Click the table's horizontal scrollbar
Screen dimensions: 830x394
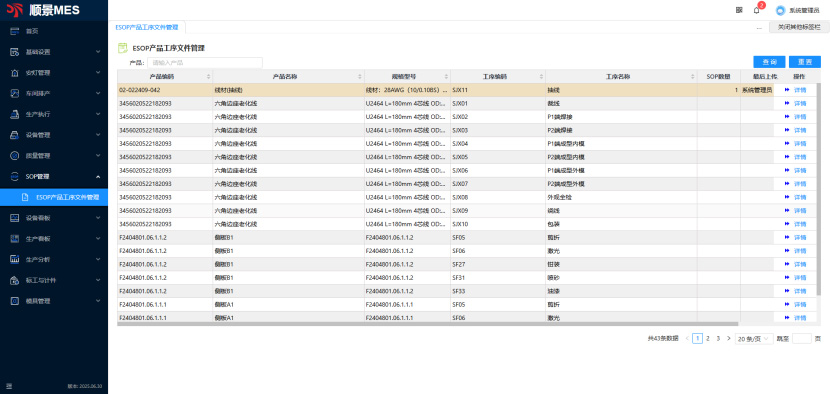coord(427,324)
